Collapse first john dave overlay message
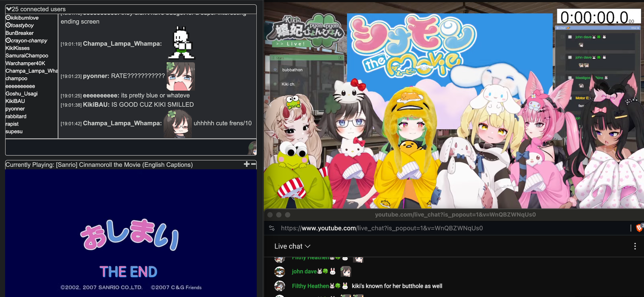This screenshot has height=297, width=644. tap(562, 37)
